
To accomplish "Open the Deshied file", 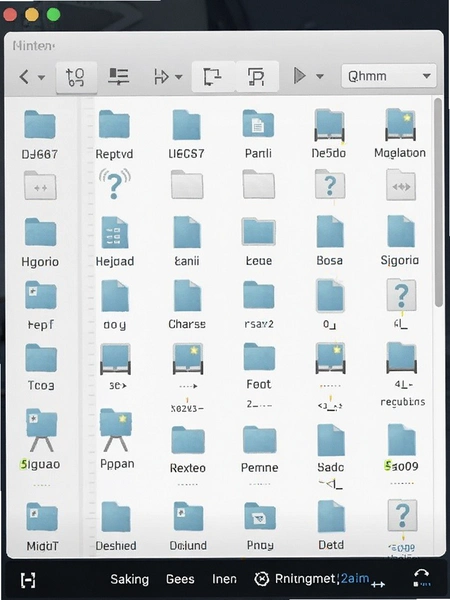I will 116,517.
